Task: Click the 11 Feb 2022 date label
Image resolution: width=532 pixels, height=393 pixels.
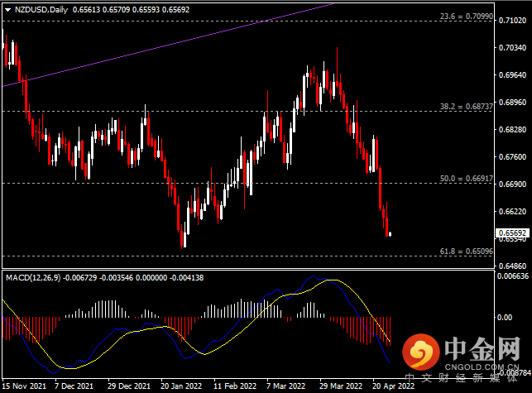Action: point(235,386)
